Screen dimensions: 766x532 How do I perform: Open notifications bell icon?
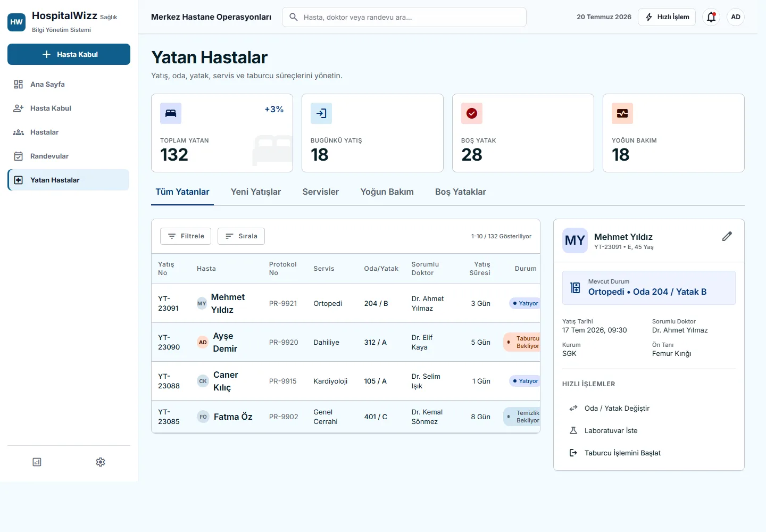[711, 17]
